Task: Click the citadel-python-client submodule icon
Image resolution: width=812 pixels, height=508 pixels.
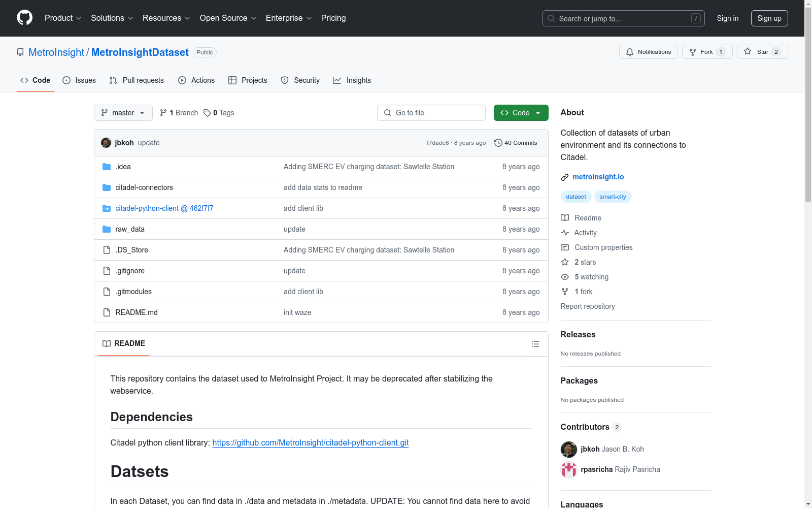Action: click(x=107, y=208)
